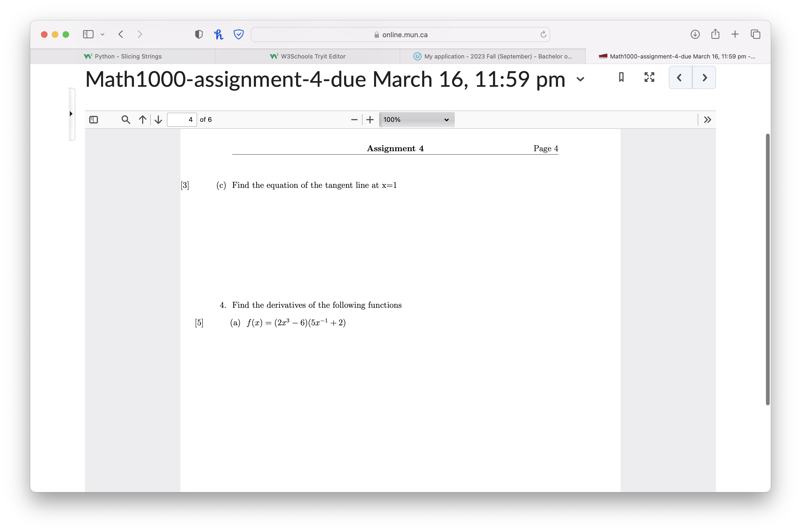The width and height of the screenshot is (801, 532).
Task: Enter fullscreen view for the document
Action: coord(649,77)
